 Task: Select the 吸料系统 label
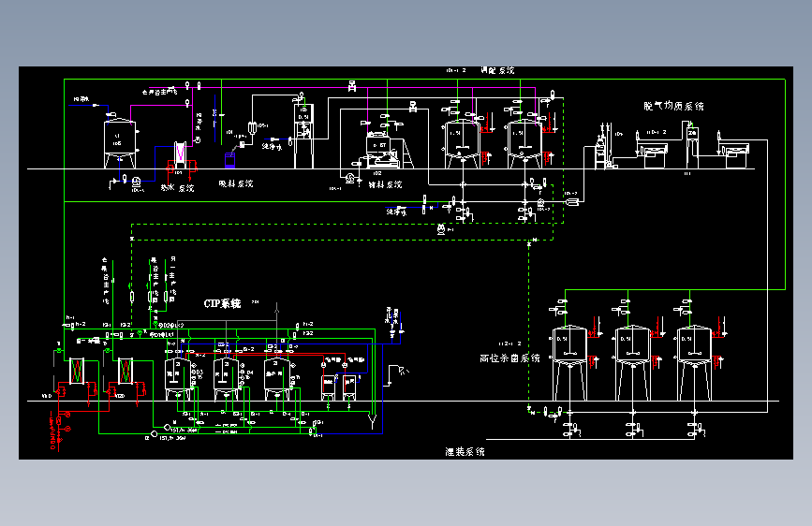(x=236, y=183)
